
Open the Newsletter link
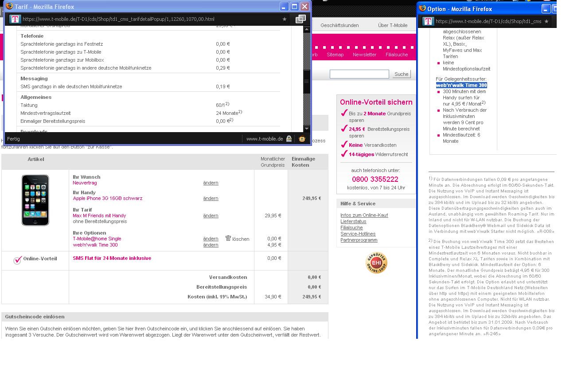[x=364, y=55]
